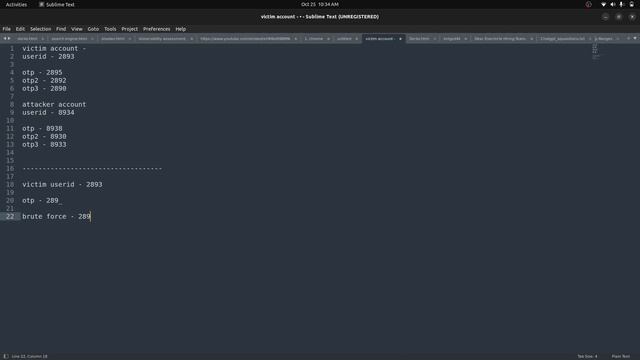Open the Selection menu
Image resolution: width=640 pixels, height=360 pixels.
click(x=40, y=29)
